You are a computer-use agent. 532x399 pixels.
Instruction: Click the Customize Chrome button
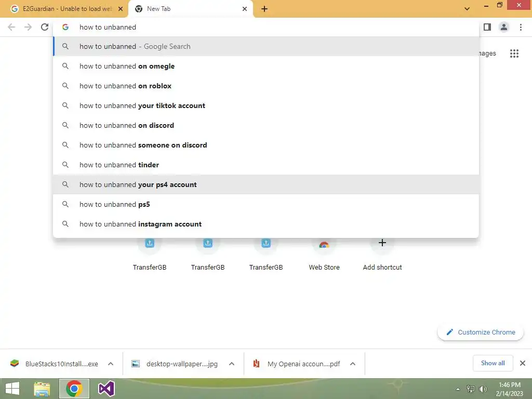coord(481,332)
